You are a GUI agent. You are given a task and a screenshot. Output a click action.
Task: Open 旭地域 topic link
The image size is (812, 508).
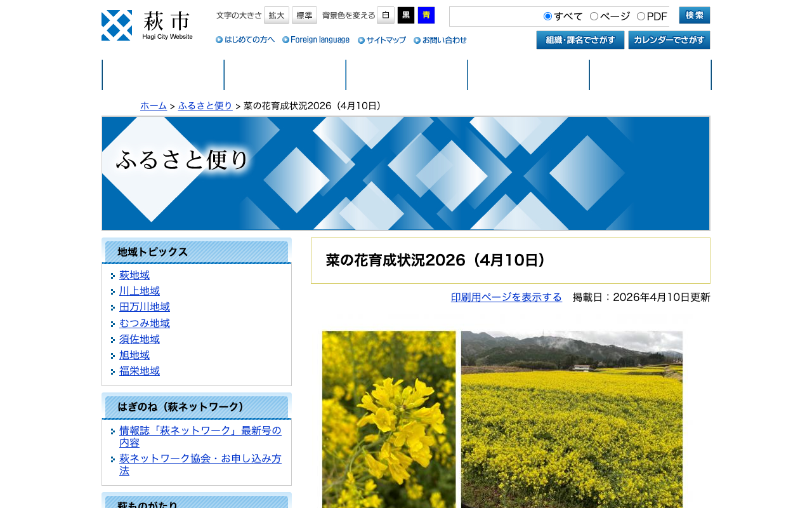(x=134, y=356)
